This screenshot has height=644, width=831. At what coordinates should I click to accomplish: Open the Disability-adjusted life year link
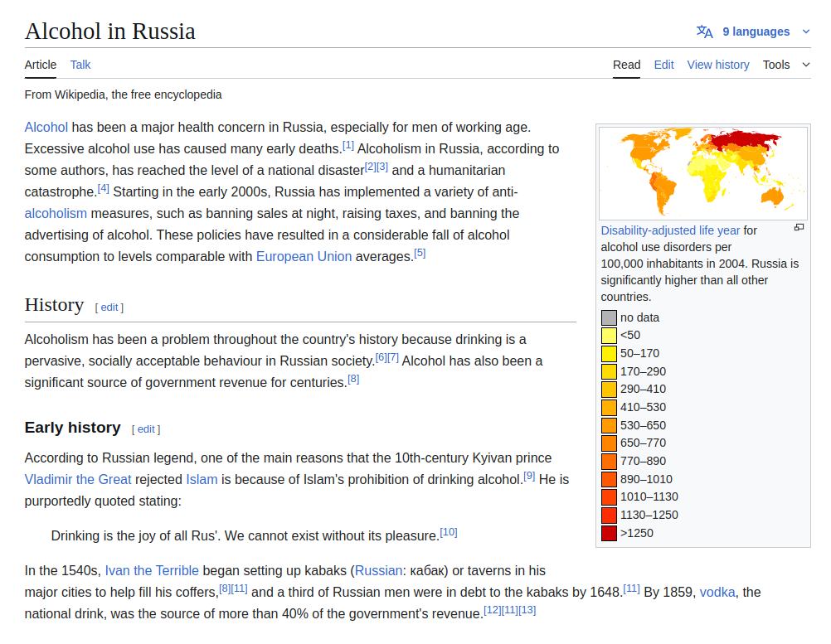[670, 230]
